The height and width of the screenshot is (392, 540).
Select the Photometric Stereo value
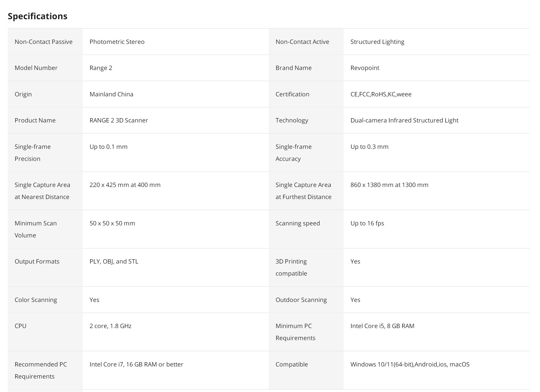click(x=117, y=42)
